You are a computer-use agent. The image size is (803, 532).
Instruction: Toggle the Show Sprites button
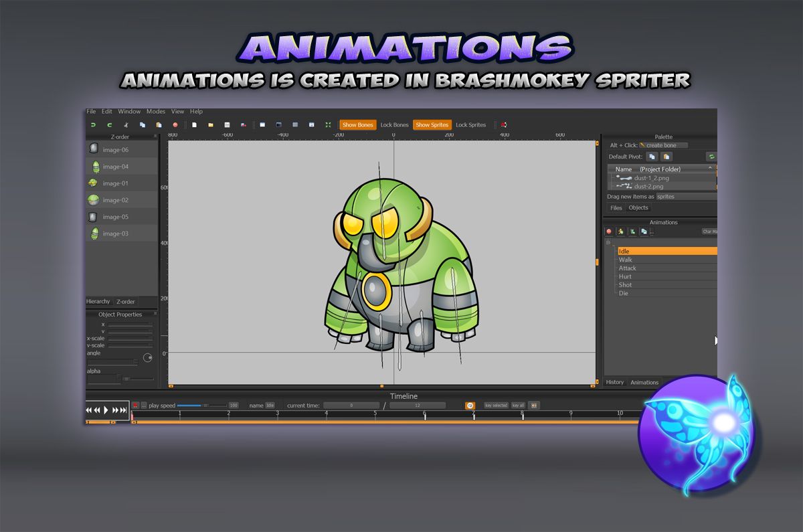[x=432, y=125]
